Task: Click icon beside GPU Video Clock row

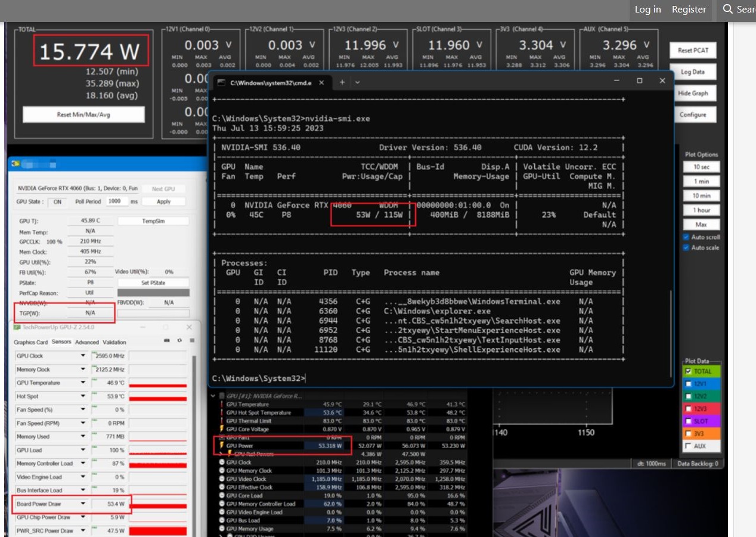Action: click(x=222, y=479)
